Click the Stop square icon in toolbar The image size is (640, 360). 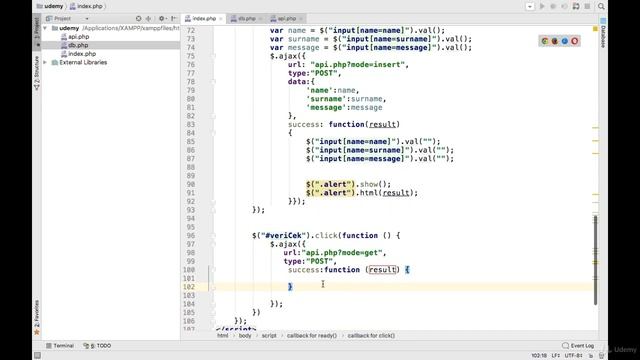587,7
